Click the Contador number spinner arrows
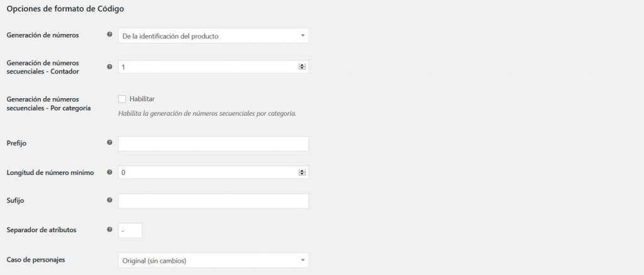The height and width of the screenshot is (275, 644). click(x=302, y=67)
